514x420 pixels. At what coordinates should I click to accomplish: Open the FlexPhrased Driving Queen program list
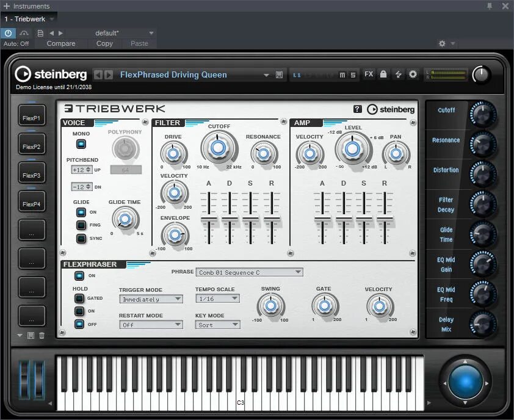[x=266, y=75]
